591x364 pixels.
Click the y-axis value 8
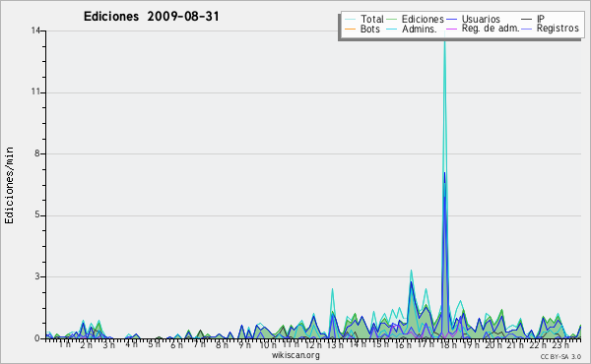(37, 153)
